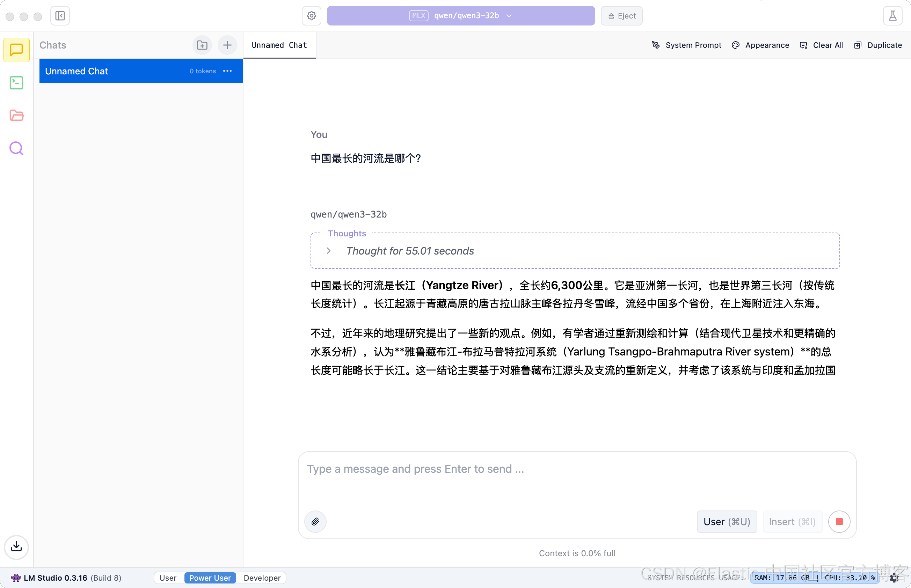911x588 pixels.
Task: Open the Discover search icon in the sidebar
Action: click(x=16, y=148)
